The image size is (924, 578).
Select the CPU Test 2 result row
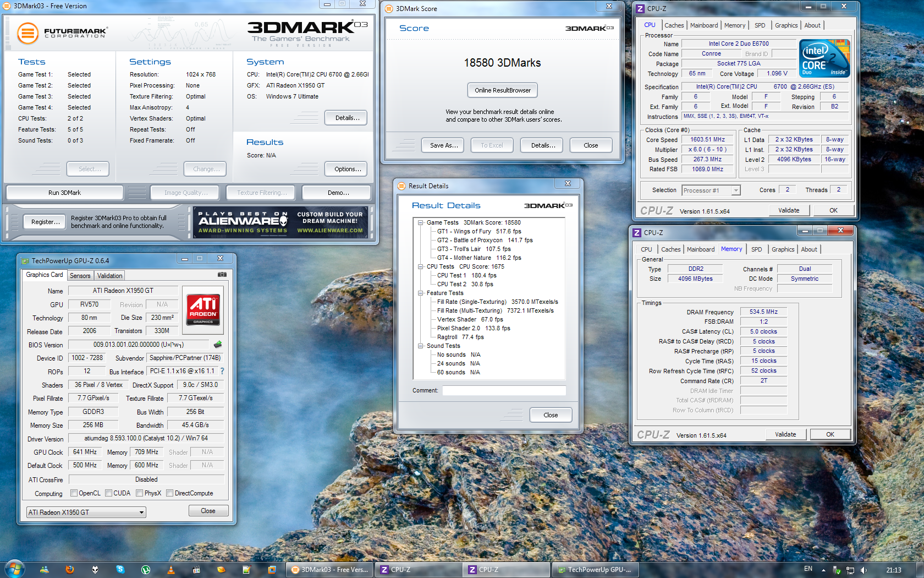click(x=465, y=285)
